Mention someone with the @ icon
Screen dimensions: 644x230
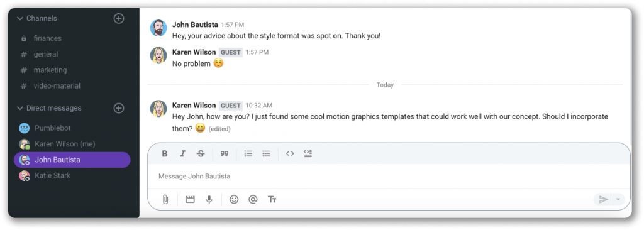pos(253,200)
